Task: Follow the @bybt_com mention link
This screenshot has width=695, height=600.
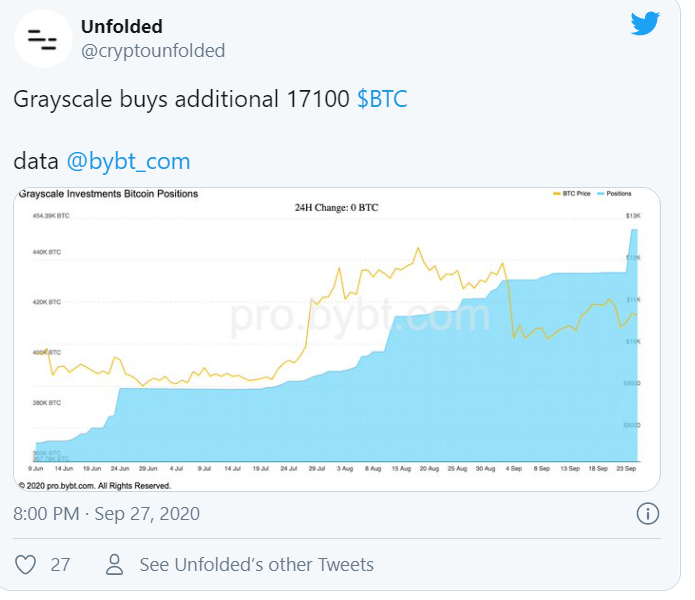Action: [x=128, y=161]
